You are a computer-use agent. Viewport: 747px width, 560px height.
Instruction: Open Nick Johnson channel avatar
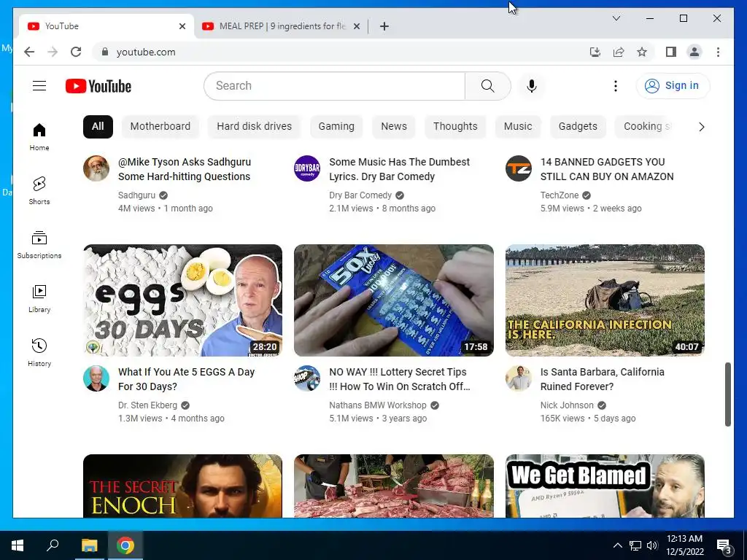tap(519, 378)
